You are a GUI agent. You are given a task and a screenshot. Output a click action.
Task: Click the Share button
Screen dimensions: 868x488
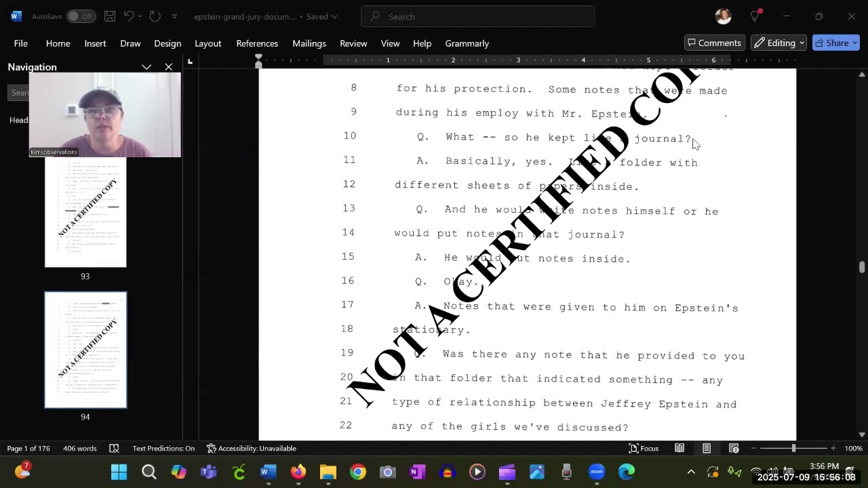click(x=836, y=43)
